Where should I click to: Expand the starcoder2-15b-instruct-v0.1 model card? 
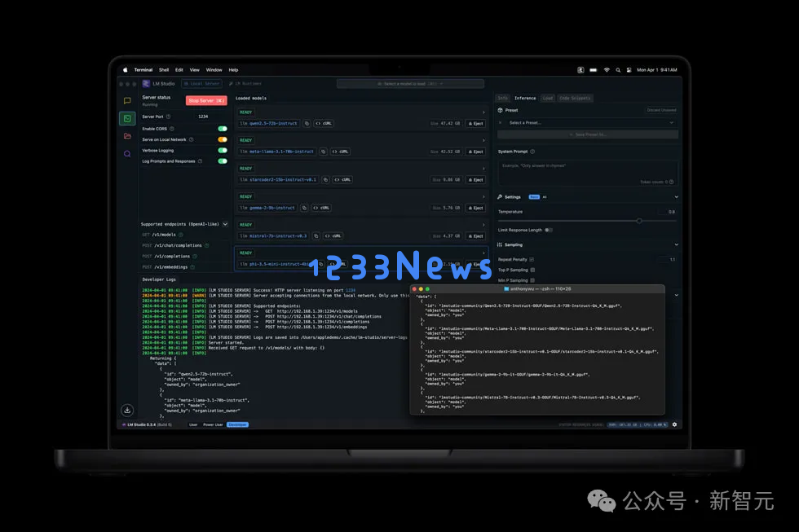click(x=483, y=169)
